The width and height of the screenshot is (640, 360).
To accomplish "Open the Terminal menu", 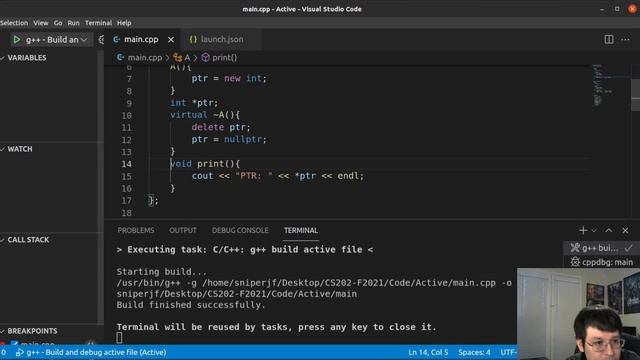I will pyautogui.click(x=98, y=23).
